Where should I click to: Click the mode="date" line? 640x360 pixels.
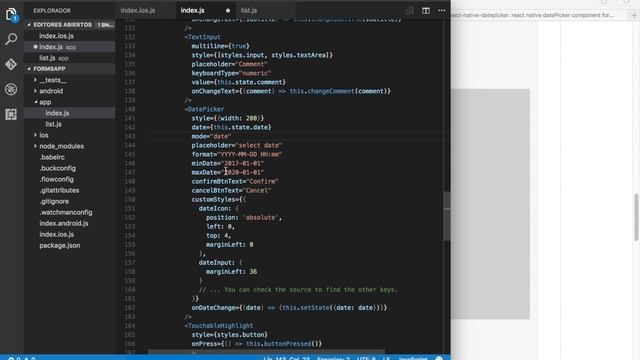(211, 136)
